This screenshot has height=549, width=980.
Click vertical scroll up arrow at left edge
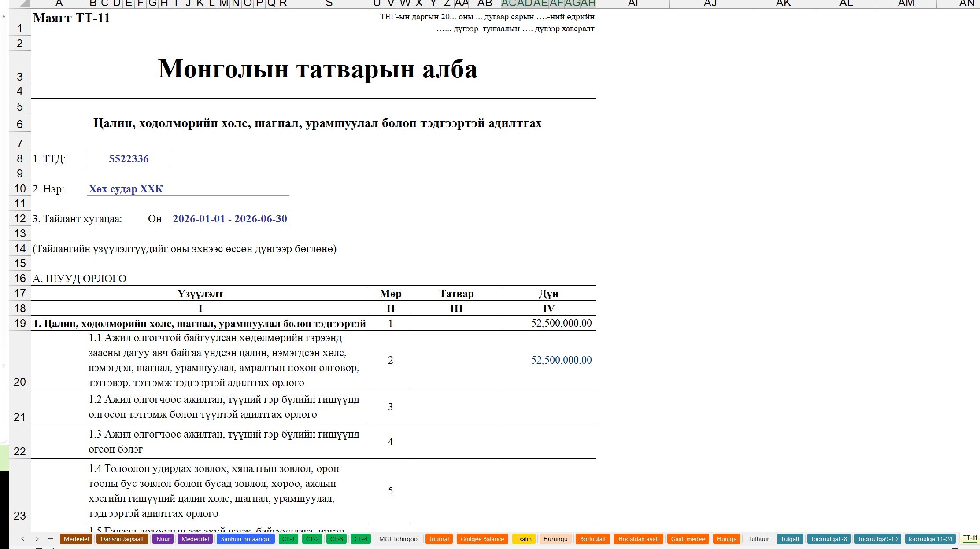(4, 16)
